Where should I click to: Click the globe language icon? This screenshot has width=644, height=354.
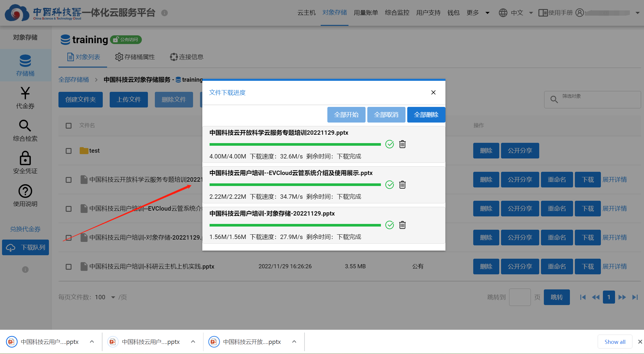pyautogui.click(x=503, y=13)
